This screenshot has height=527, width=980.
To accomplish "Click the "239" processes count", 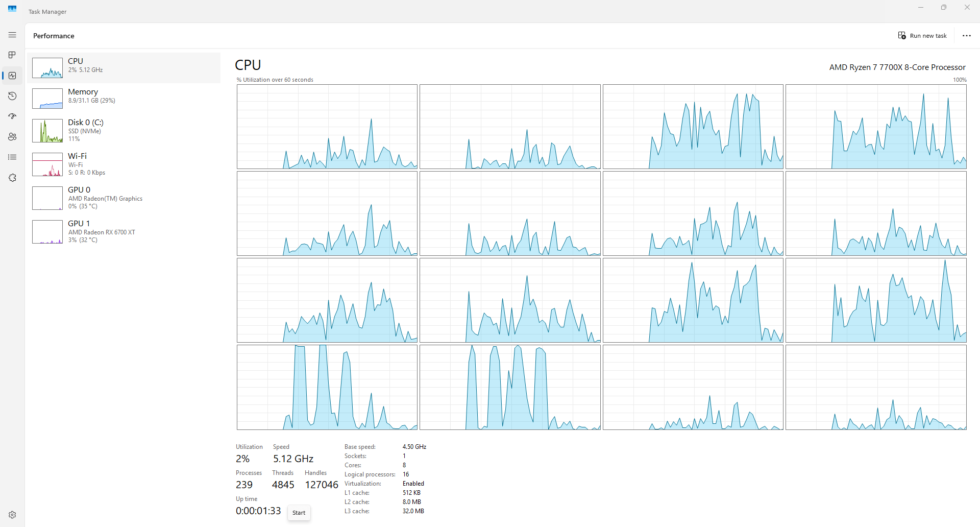I will [244, 485].
